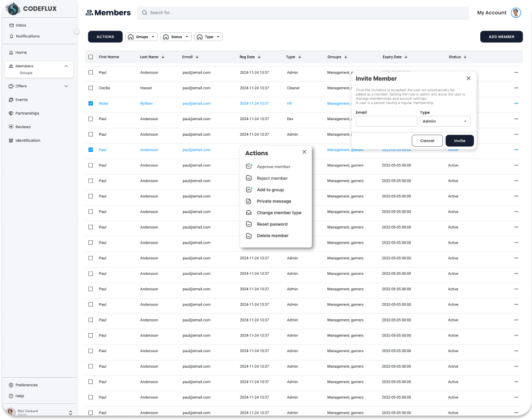
Task: Click the Partnerships icon in sidebar
Action: pos(11,113)
